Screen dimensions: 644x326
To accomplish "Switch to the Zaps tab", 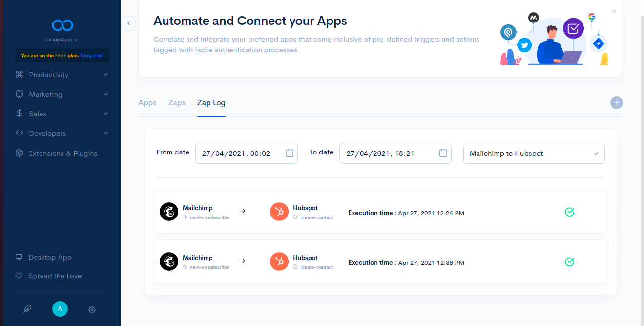I will coord(177,103).
